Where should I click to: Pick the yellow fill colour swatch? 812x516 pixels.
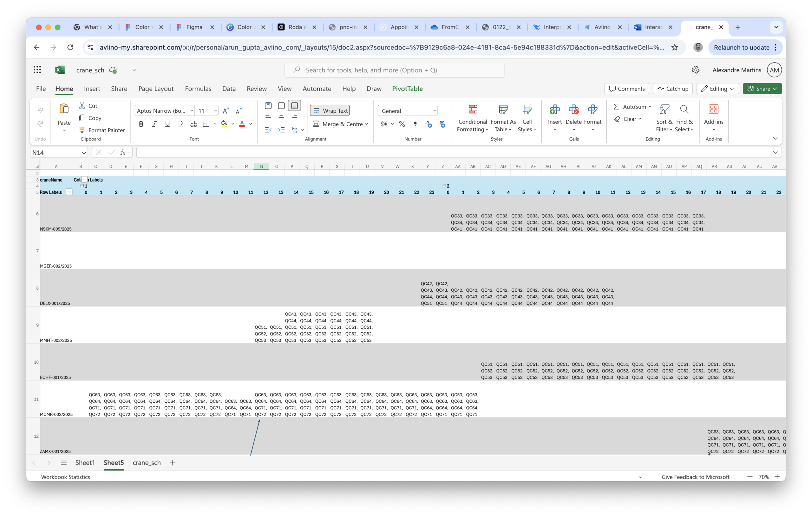pos(224,124)
